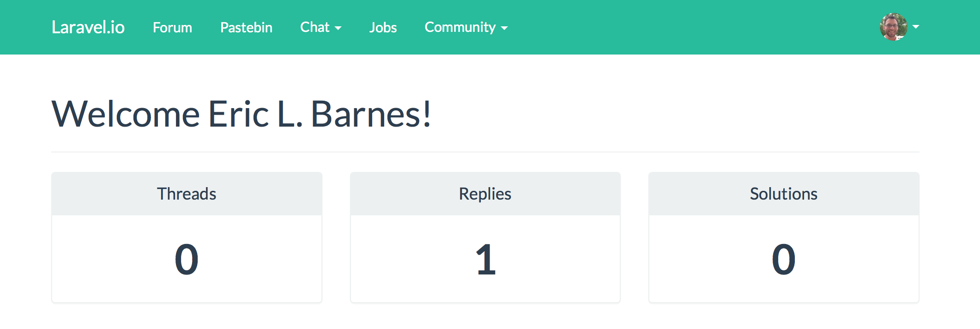
Task: Open the user account dropdown arrow
Action: [x=916, y=27]
